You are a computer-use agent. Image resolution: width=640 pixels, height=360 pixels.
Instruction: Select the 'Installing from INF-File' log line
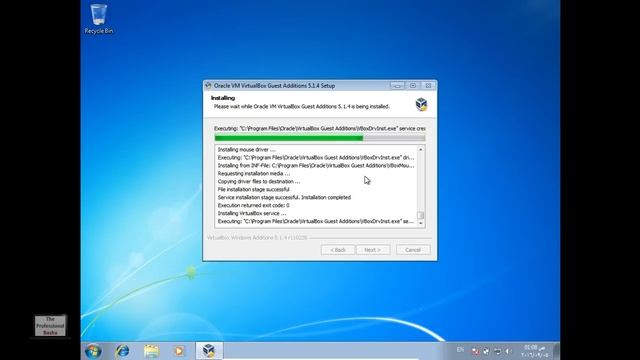click(316, 166)
